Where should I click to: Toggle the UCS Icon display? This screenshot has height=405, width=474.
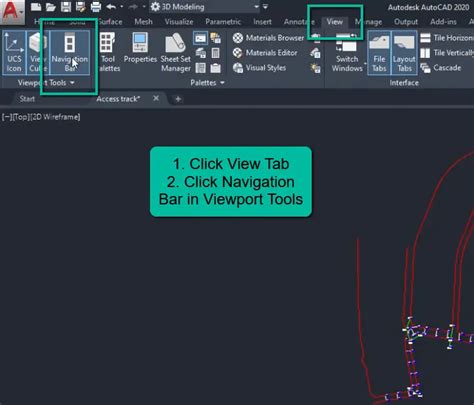[x=14, y=53]
